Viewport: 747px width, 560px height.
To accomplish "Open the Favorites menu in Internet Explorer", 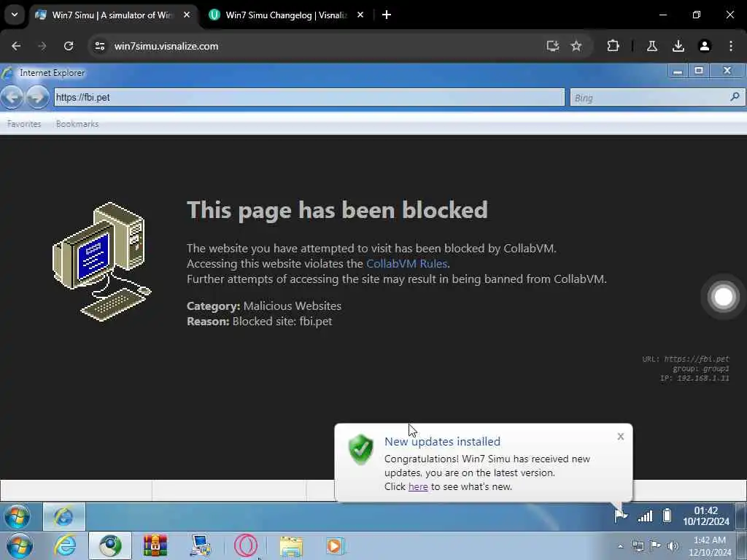I will point(24,124).
